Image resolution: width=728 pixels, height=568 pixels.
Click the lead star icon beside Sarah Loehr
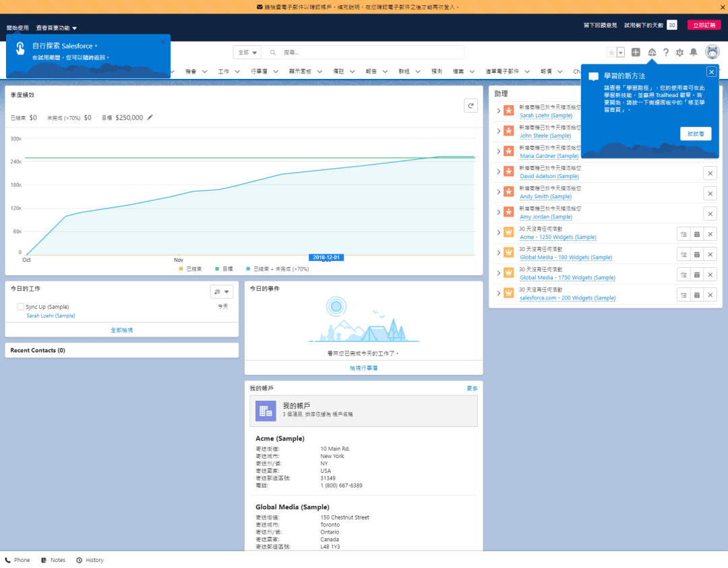509,111
